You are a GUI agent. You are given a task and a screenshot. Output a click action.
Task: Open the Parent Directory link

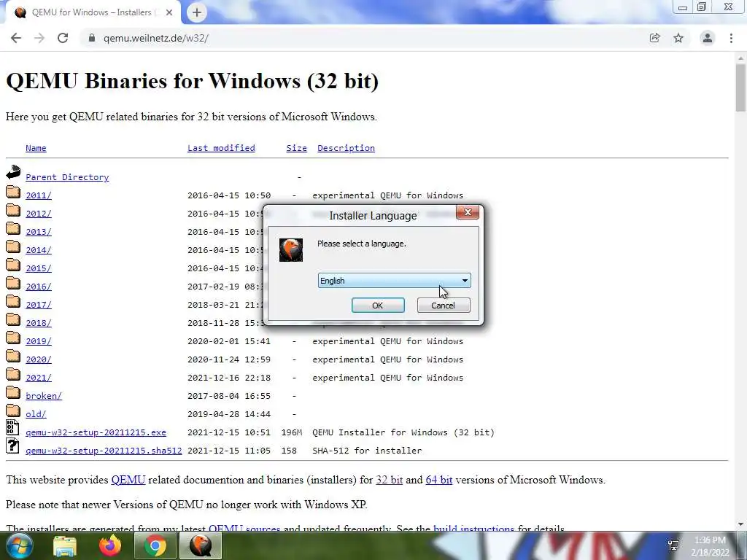click(x=67, y=177)
